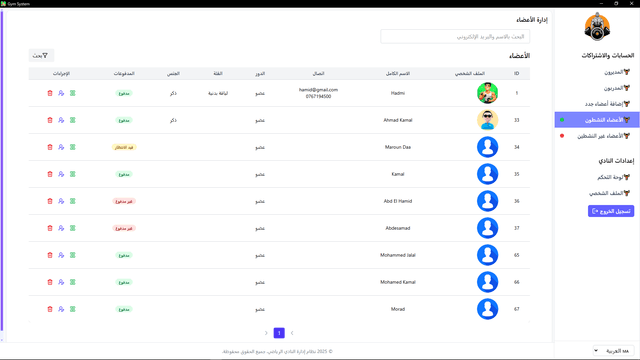Click the vertical scrollbar on left edge

coord(2,171)
